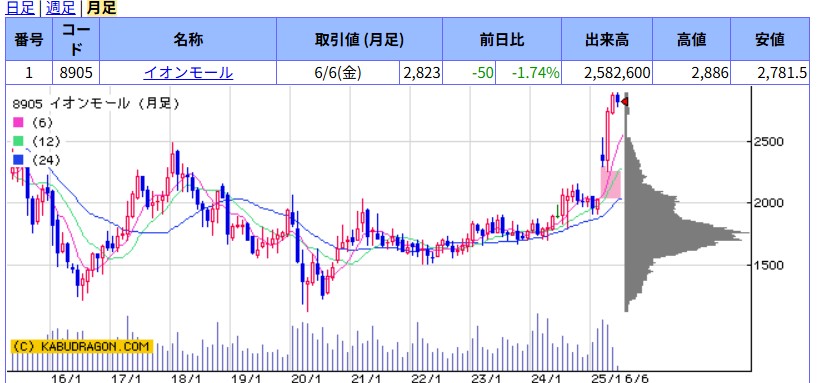Click the 22/1 time axis label
This screenshot has height=383, width=820.
(x=427, y=378)
